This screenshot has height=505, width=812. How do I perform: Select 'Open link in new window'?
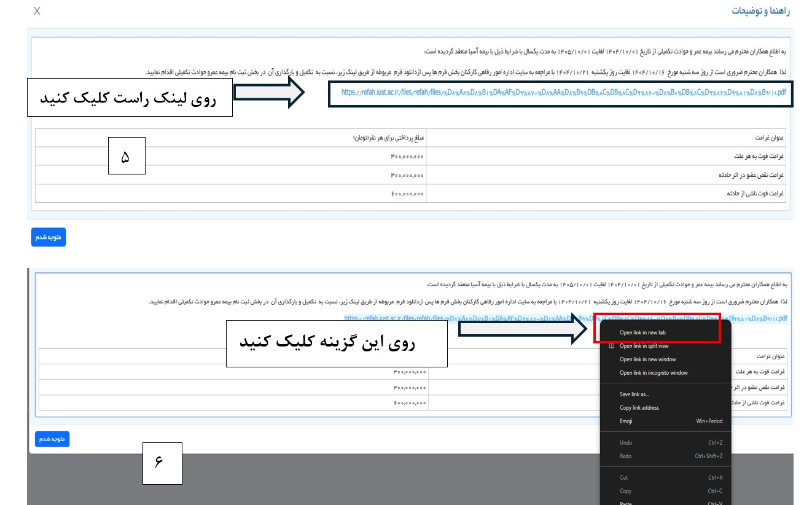[x=647, y=359]
